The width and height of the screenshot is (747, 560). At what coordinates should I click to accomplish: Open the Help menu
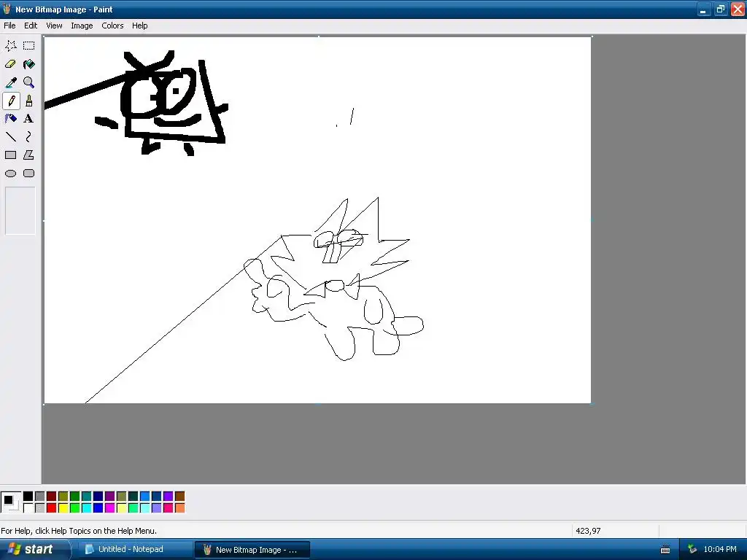(x=139, y=26)
